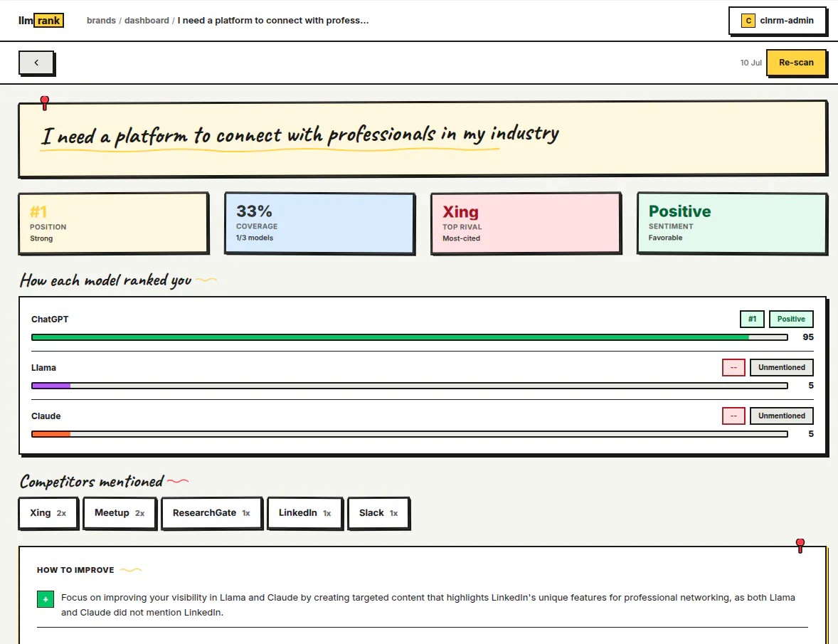Click the How each model ranked you heading
The height and width of the screenshot is (644, 838).
click(x=106, y=280)
